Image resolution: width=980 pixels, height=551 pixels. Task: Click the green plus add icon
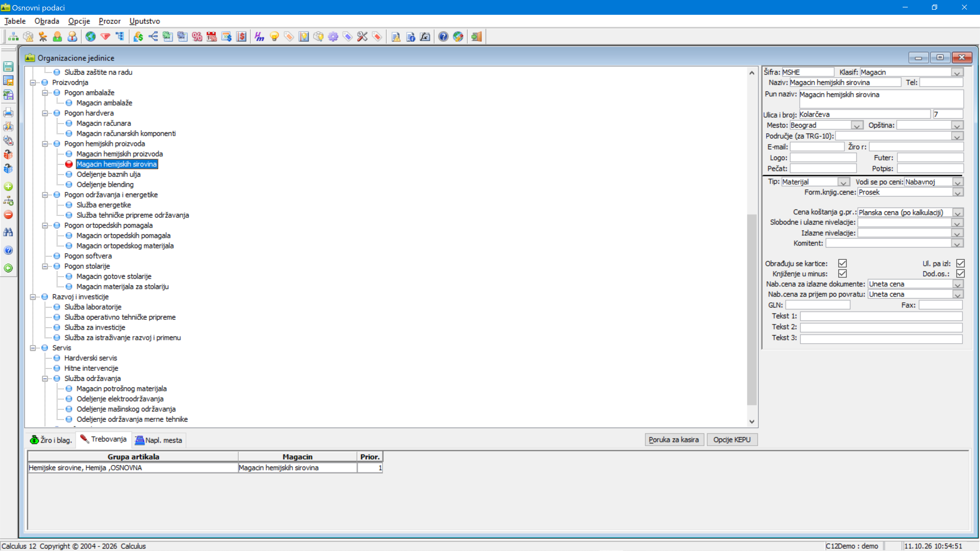coord(8,186)
